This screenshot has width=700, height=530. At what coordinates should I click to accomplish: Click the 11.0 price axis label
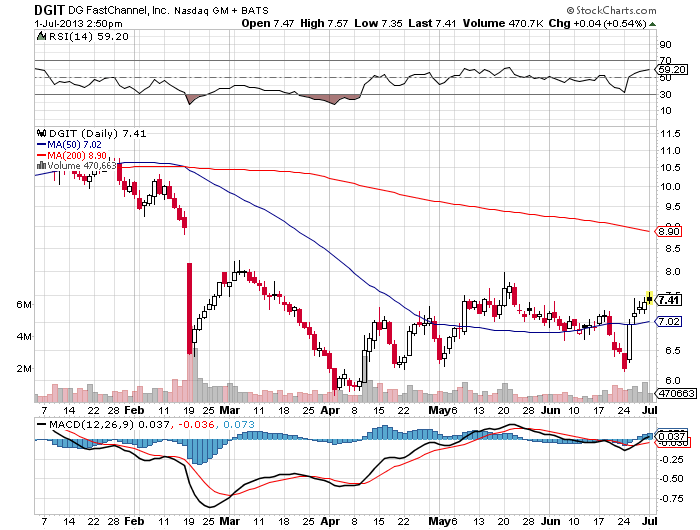pyautogui.click(x=670, y=150)
